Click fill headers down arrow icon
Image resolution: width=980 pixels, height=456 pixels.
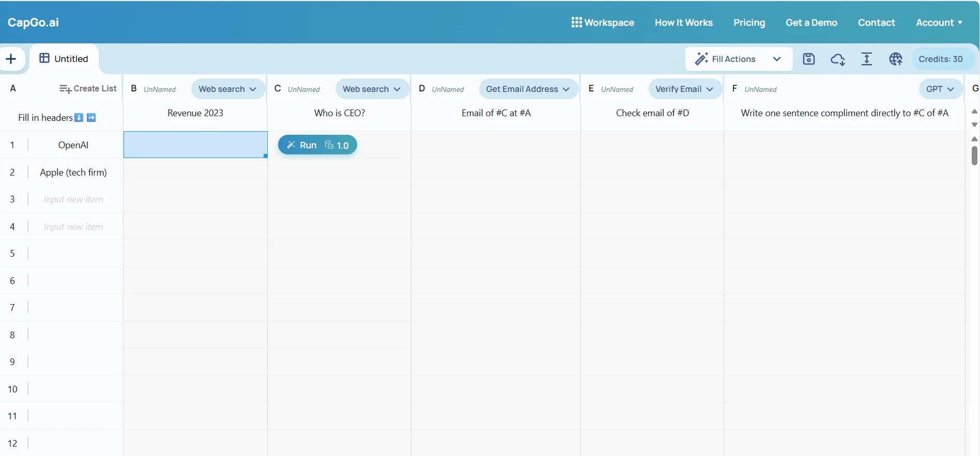[x=79, y=118]
